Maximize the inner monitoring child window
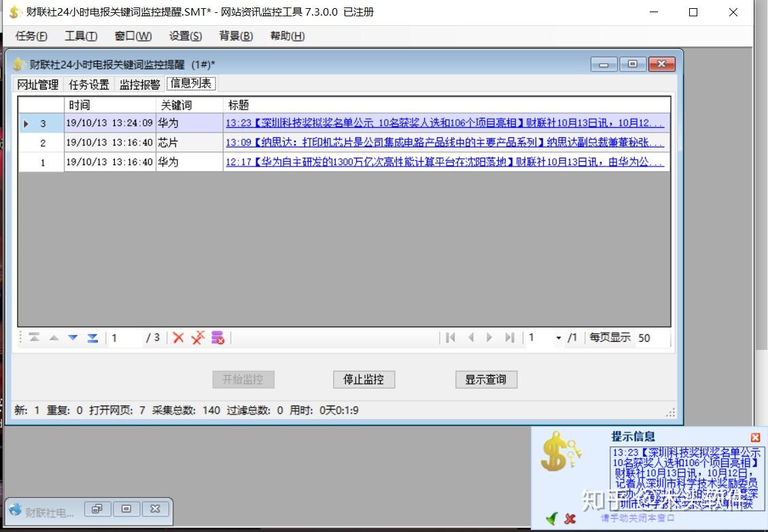The image size is (768, 532). (632, 64)
